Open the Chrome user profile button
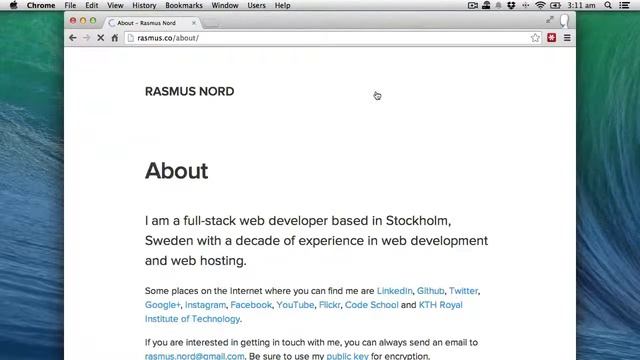This screenshot has width=640, height=360. (564, 20)
